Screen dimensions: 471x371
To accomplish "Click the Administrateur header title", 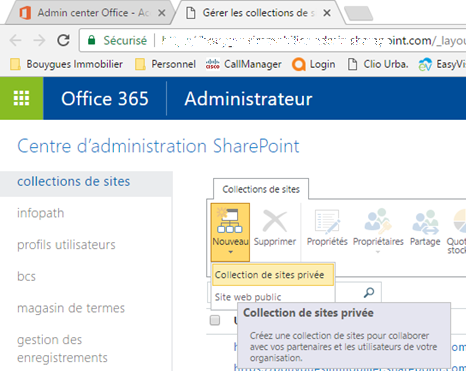I will click(x=248, y=99).
